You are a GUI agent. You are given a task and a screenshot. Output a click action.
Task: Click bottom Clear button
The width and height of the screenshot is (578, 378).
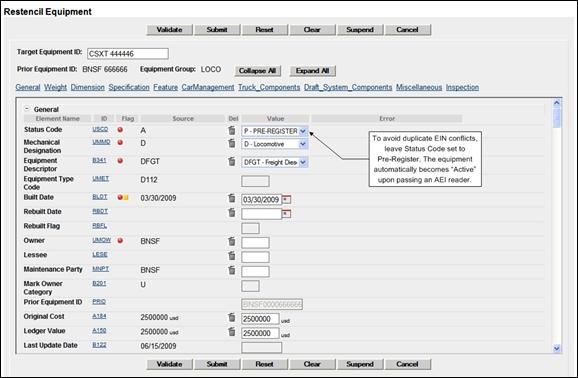click(312, 364)
